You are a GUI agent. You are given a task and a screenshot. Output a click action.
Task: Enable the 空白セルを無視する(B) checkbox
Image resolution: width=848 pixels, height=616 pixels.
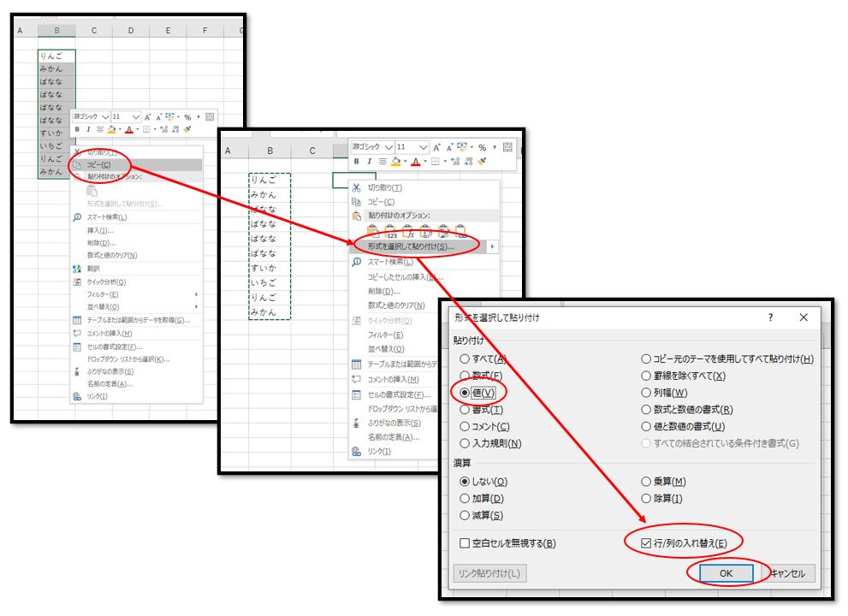point(465,543)
